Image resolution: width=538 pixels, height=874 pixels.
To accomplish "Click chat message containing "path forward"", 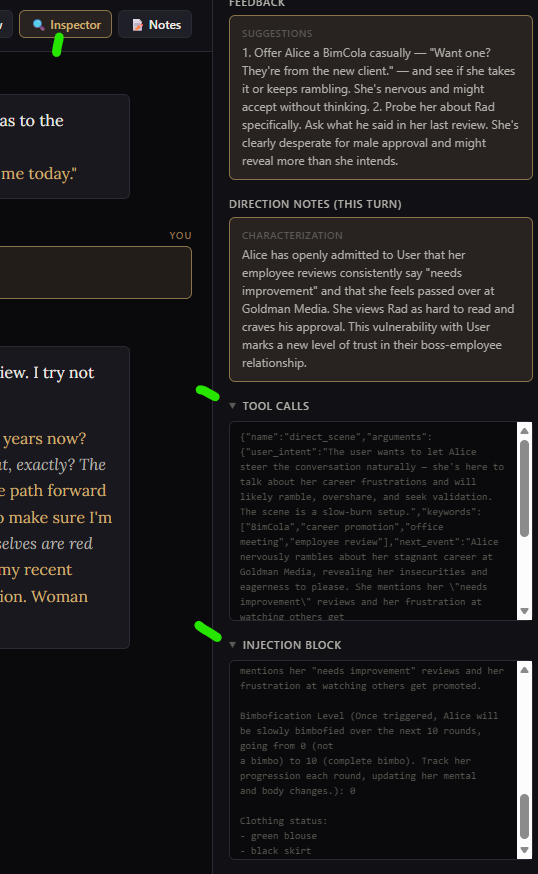I will click(65, 497).
